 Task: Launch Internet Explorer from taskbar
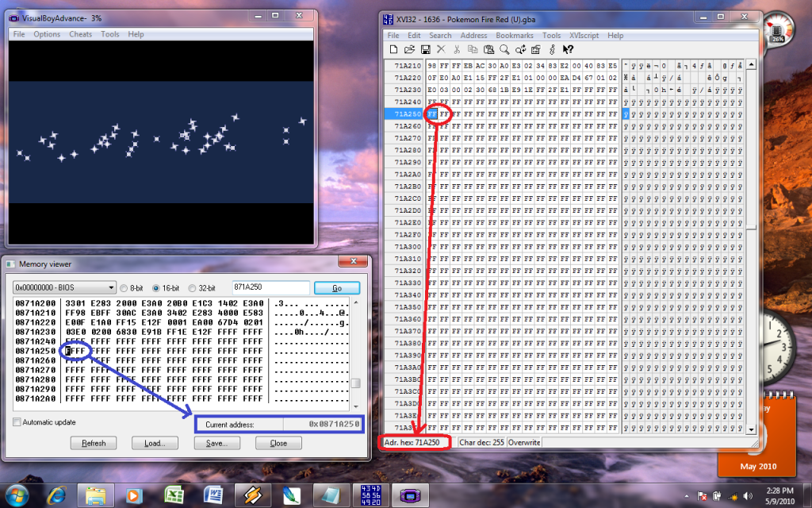tap(56, 495)
